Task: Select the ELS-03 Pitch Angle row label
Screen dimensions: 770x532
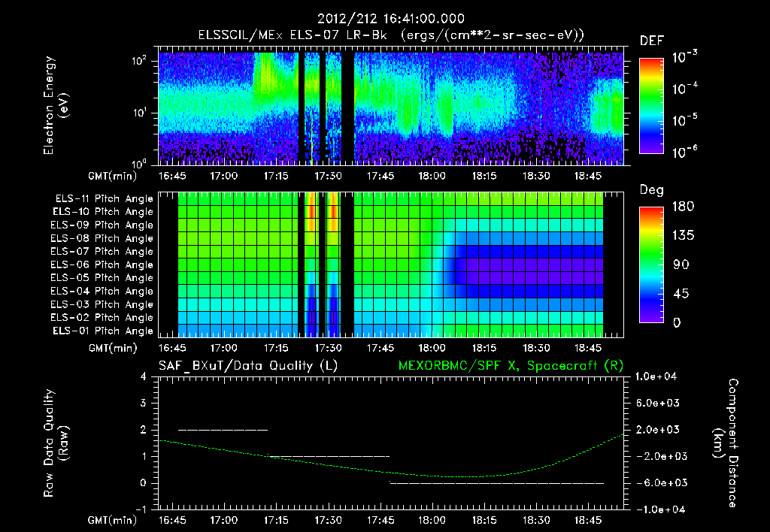Action: point(102,304)
